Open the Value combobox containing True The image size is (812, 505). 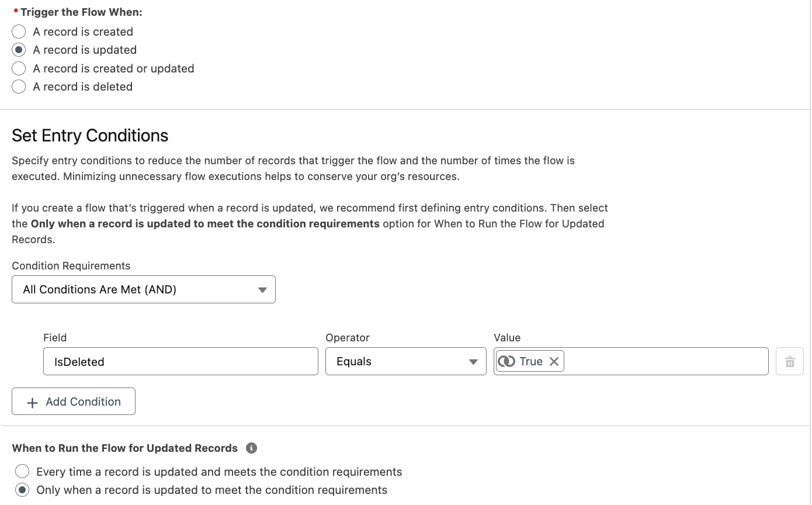pyautogui.click(x=643, y=361)
